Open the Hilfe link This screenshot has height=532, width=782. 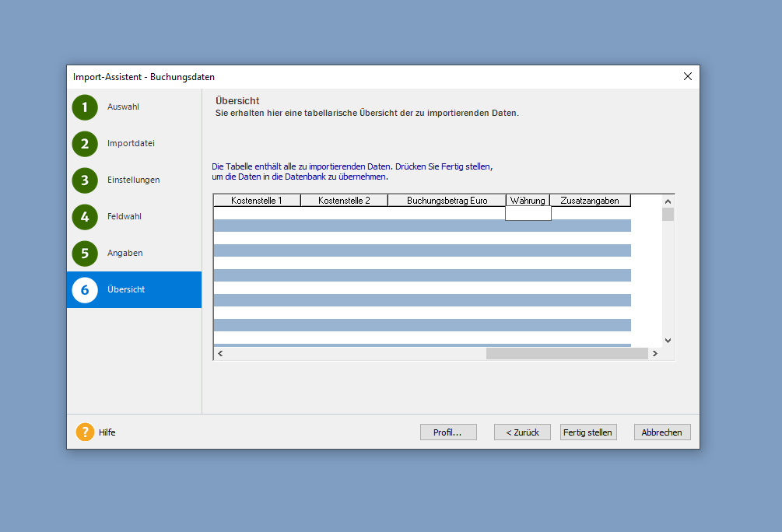[x=107, y=432]
